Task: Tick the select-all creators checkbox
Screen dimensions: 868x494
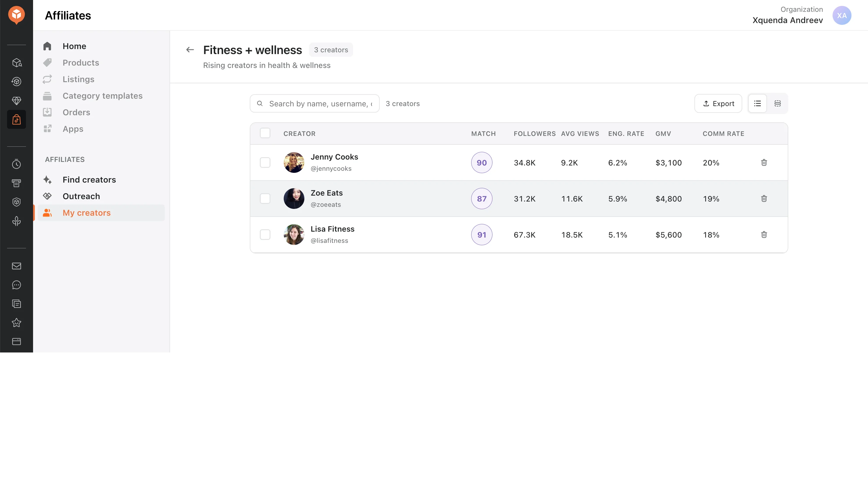Action: point(265,133)
